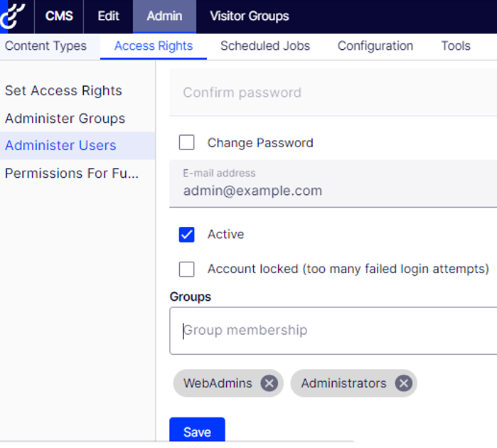Open the Tools tab
The width and height of the screenshot is (497, 448).
(455, 46)
